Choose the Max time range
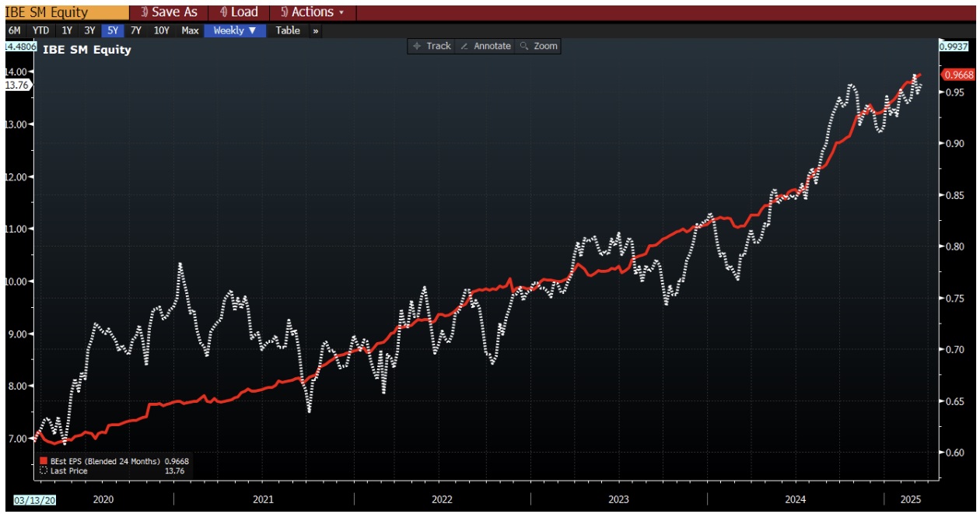 click(x=190, y=30)
